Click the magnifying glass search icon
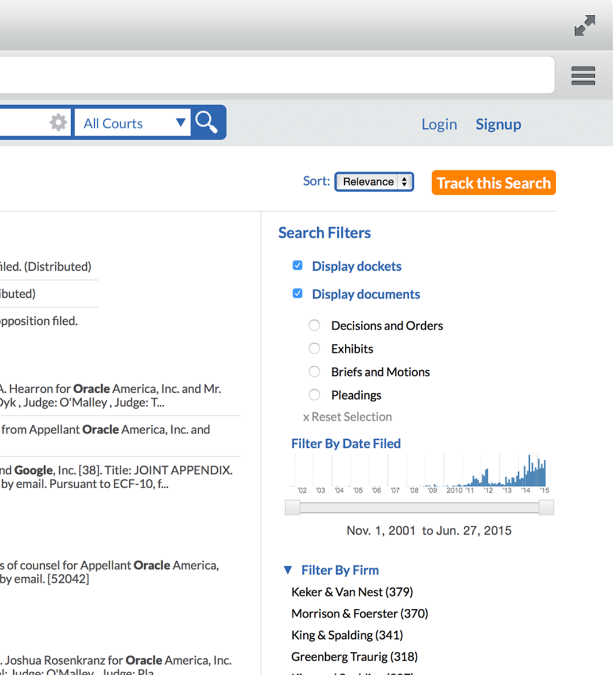 (207, 122)
